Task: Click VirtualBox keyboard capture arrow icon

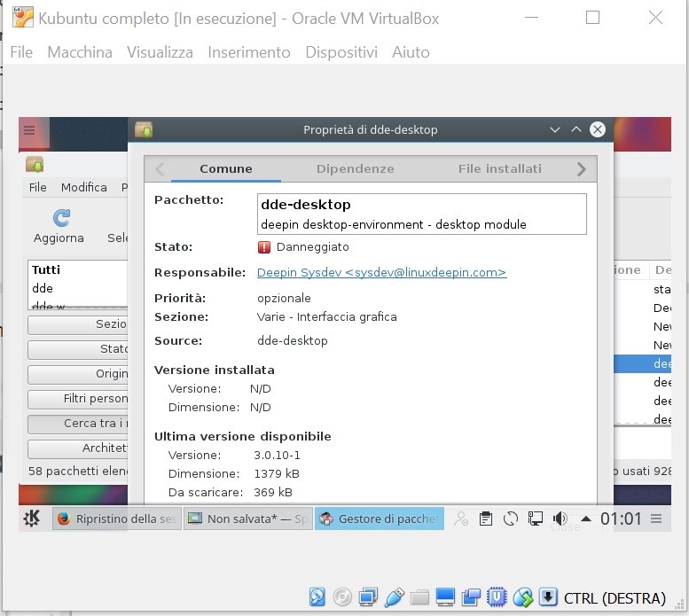Action: click(548, 597)
